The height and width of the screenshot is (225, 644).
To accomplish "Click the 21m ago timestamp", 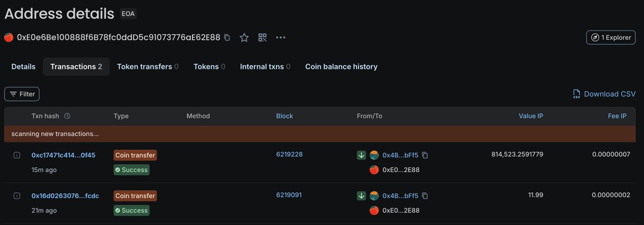I will coord(44,211).
